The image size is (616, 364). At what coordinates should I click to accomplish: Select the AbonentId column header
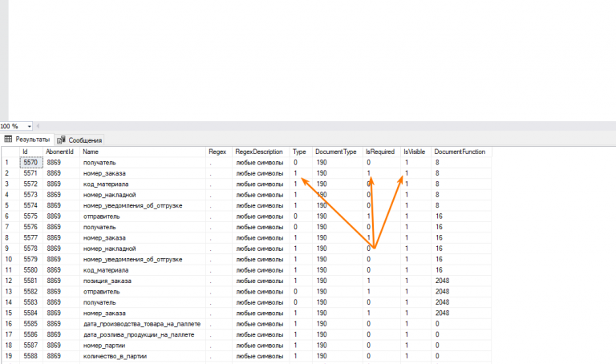coord(61,152)
